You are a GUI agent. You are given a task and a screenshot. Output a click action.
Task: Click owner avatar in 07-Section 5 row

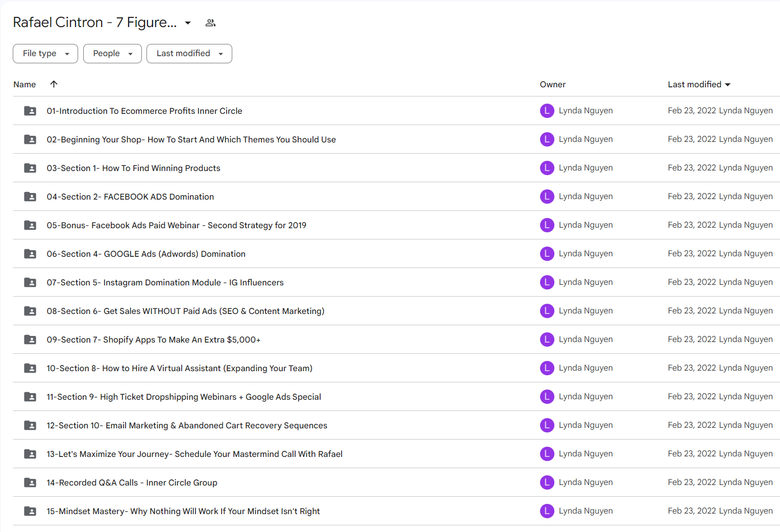pos(547,282)
